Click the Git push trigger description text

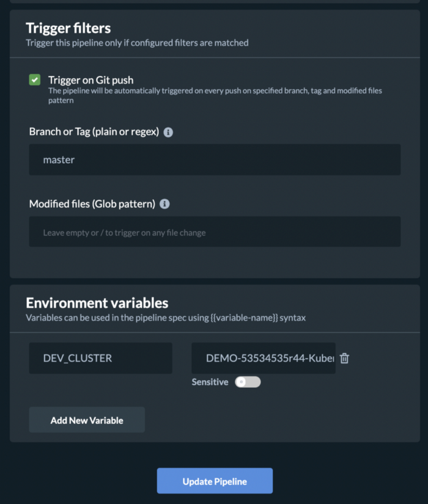coord(214,95)
